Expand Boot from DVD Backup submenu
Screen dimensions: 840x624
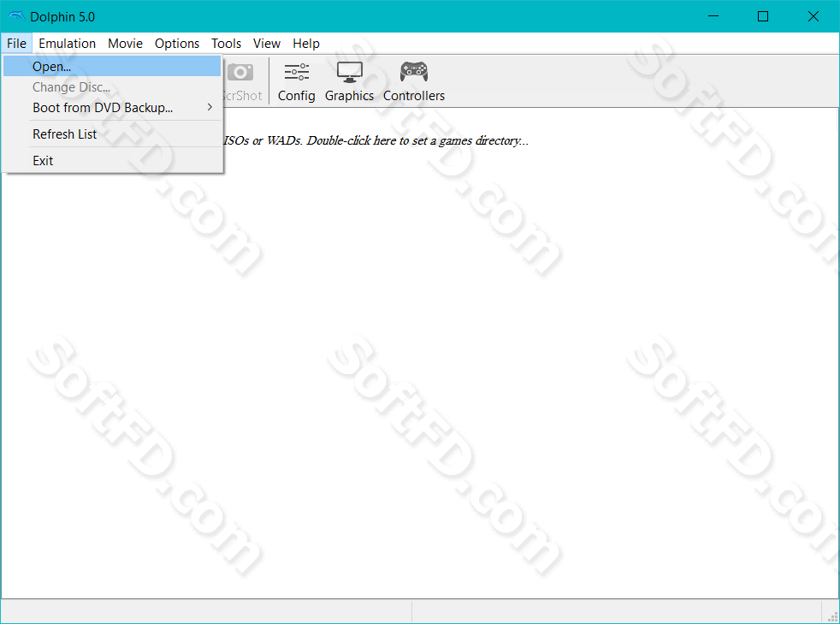(x=112, y=108)
